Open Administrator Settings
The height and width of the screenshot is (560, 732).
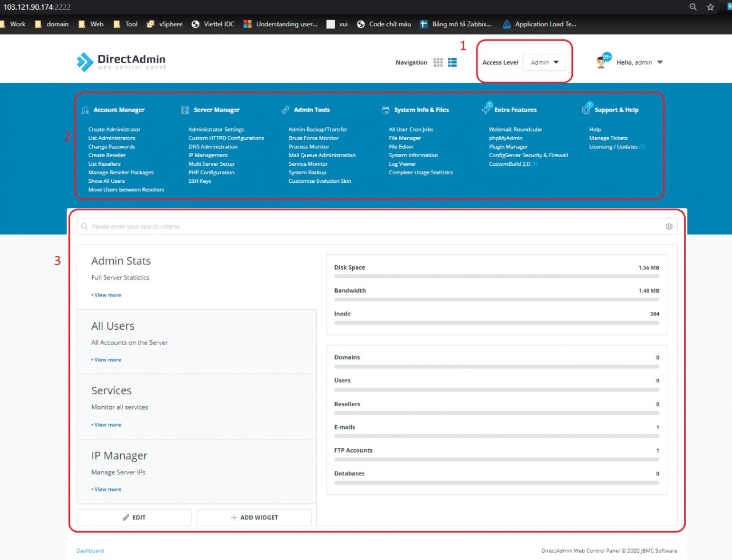pyautogui.click(x=216, y=130)
